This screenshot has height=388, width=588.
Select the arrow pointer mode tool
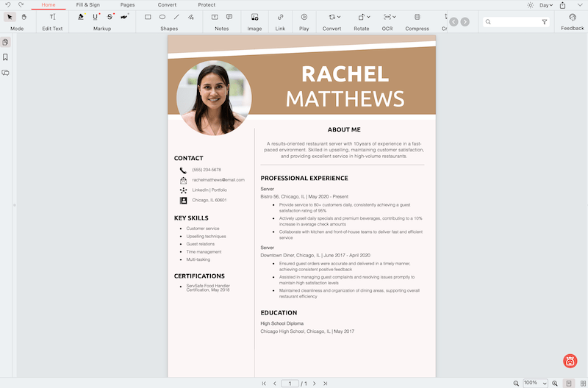coord(10,17)
